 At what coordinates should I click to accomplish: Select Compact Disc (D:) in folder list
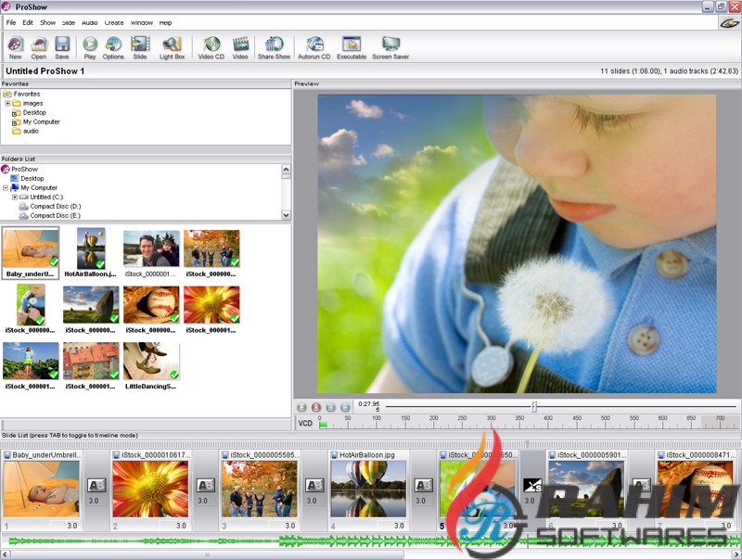(x=55, y=206)
